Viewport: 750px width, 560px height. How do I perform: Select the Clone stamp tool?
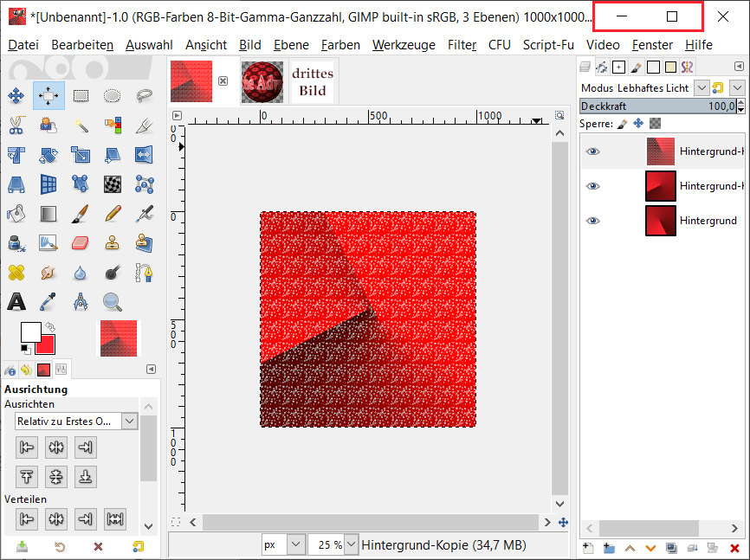click(x=112, y=243)
